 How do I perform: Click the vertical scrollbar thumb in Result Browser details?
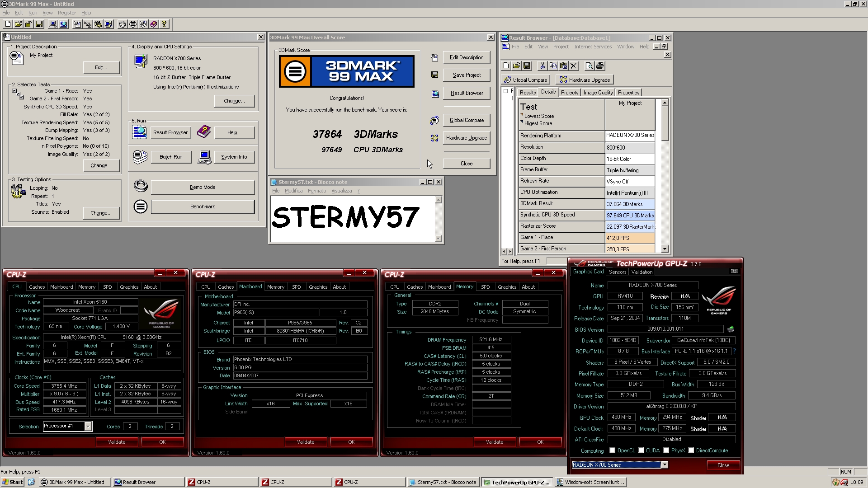click(665, 124)
